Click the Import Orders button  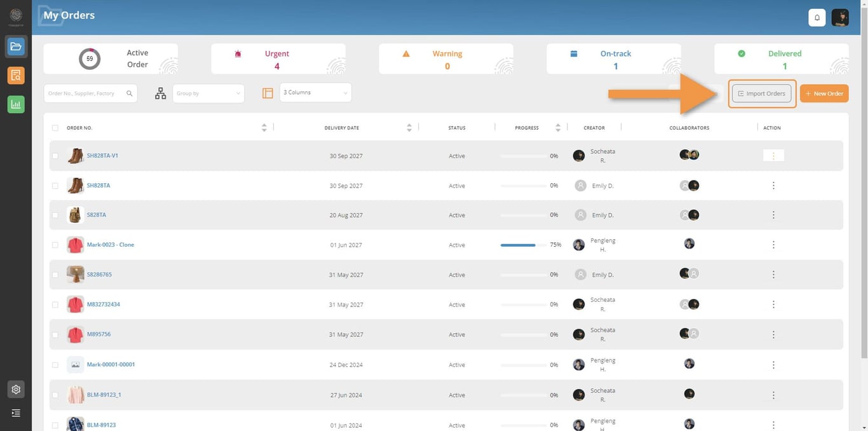762,93
